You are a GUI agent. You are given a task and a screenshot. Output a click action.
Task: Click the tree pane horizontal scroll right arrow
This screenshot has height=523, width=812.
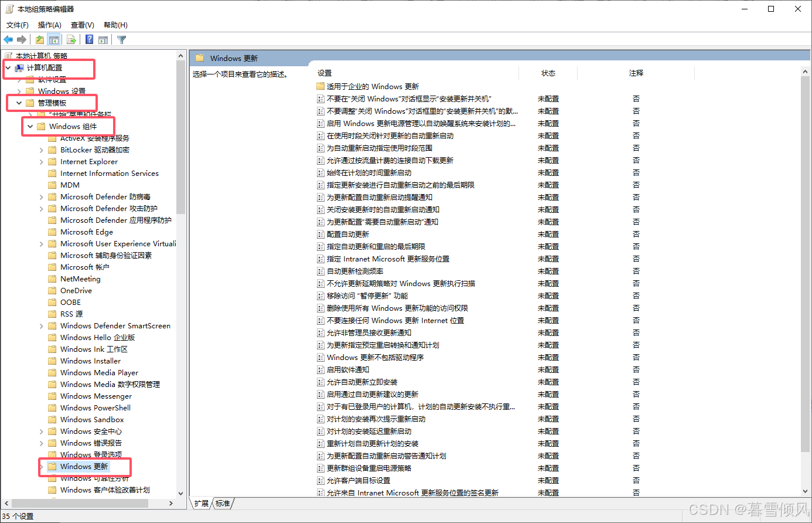tap(171, 503)
